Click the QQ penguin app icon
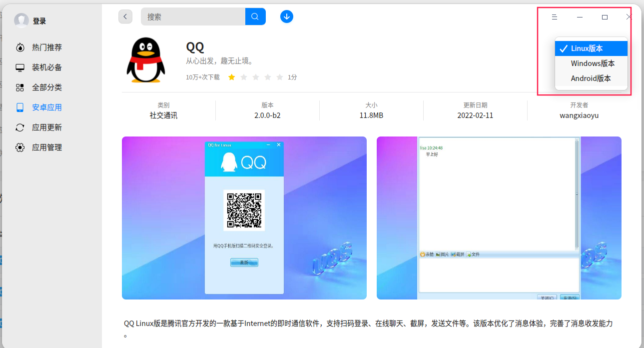The image size is (644, 348). pos(145,60)
